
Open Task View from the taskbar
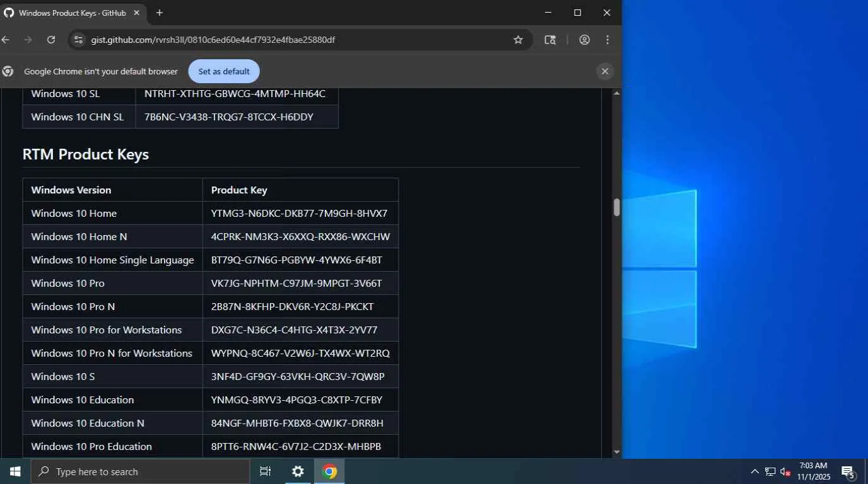[x=266, y=471]
